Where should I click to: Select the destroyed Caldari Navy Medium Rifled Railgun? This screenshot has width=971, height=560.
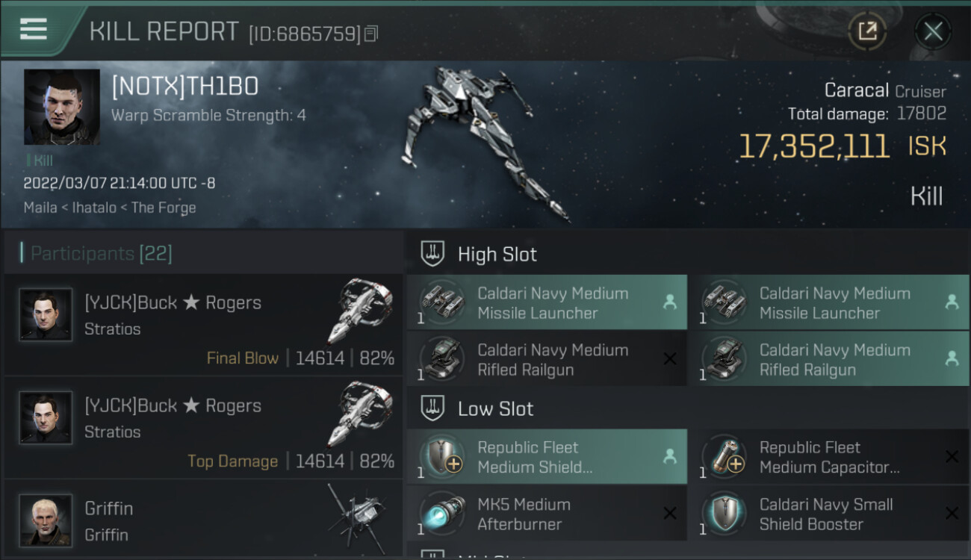[x=547, y=359]
